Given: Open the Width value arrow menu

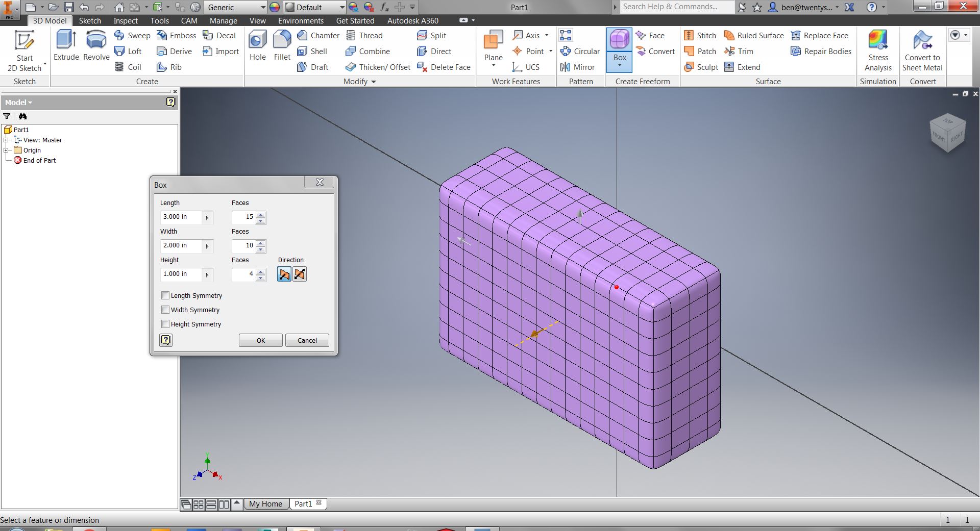Looking at the screenshot, I should coord(207,246).
